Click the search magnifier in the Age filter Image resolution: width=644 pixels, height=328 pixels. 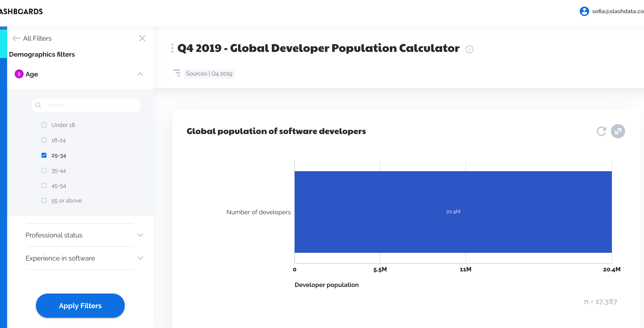(39, 105)
